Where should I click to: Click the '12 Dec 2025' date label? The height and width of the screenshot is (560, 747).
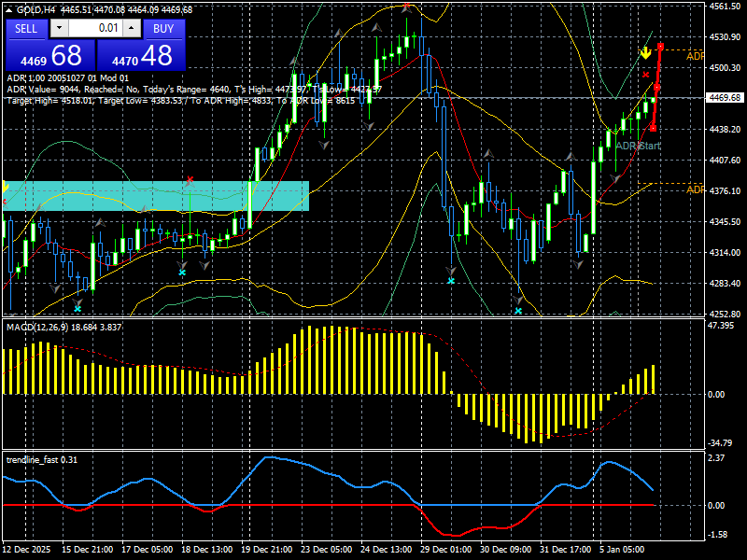[x=26, y=550]
